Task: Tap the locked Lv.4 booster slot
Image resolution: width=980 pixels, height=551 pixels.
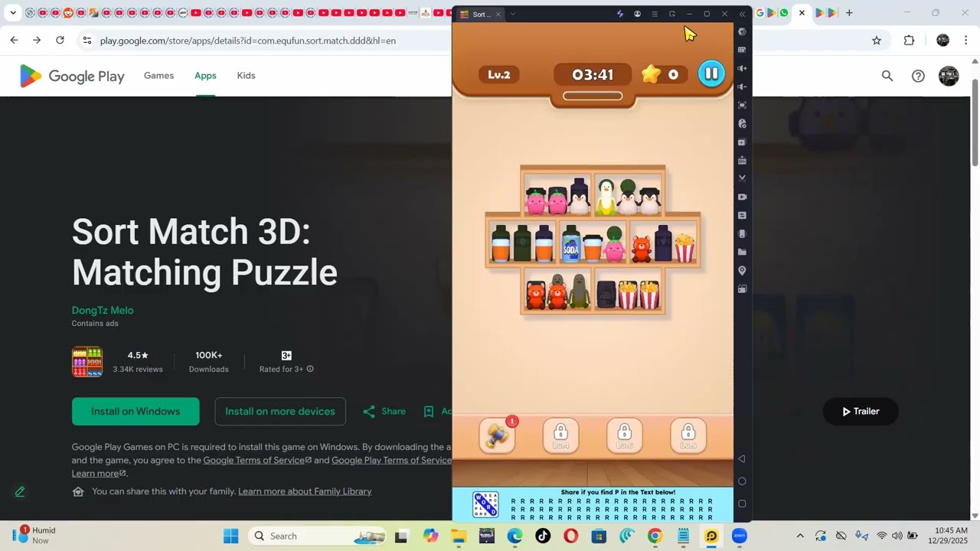Action: [560, 435]
